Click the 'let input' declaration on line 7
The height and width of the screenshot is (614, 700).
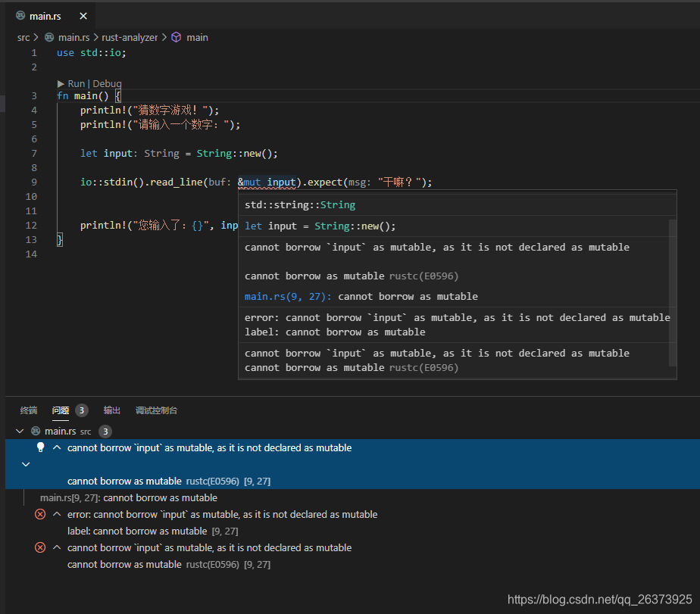106,154
